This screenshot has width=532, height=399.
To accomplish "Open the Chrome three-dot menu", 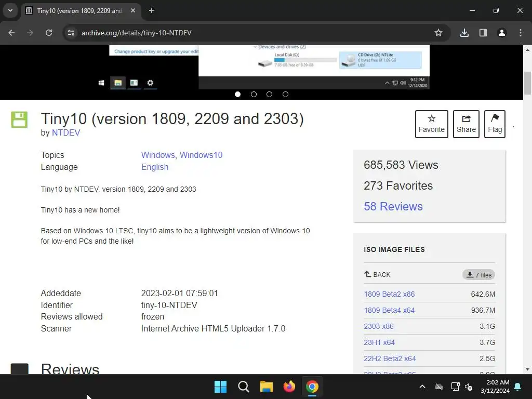I will 521,33.
